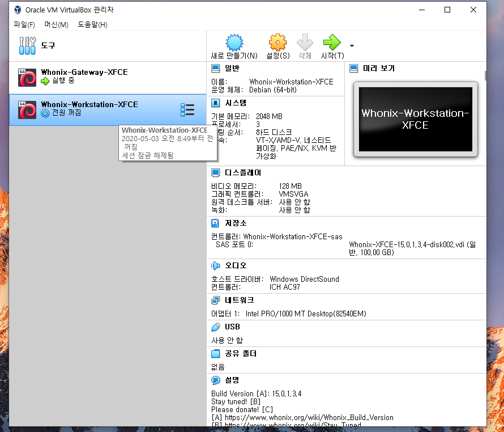Click the Debian (64-bit) operating system value
Screen dimensions: 504x432
(x=273, y=90)
